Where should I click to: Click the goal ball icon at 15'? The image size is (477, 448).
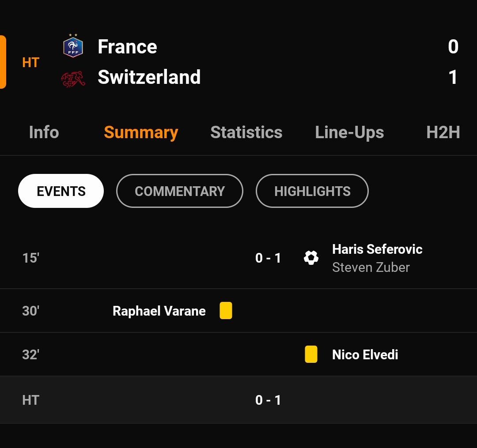[x=311, y=258]
